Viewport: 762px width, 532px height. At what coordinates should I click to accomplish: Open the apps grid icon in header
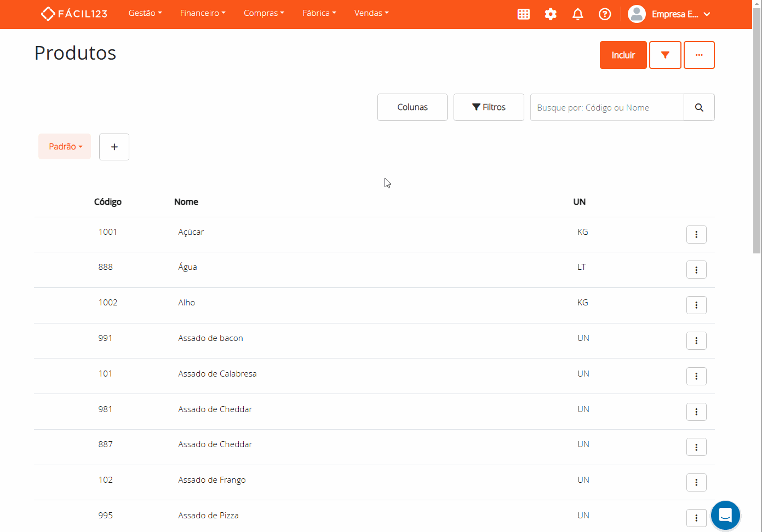pos(523,14)
